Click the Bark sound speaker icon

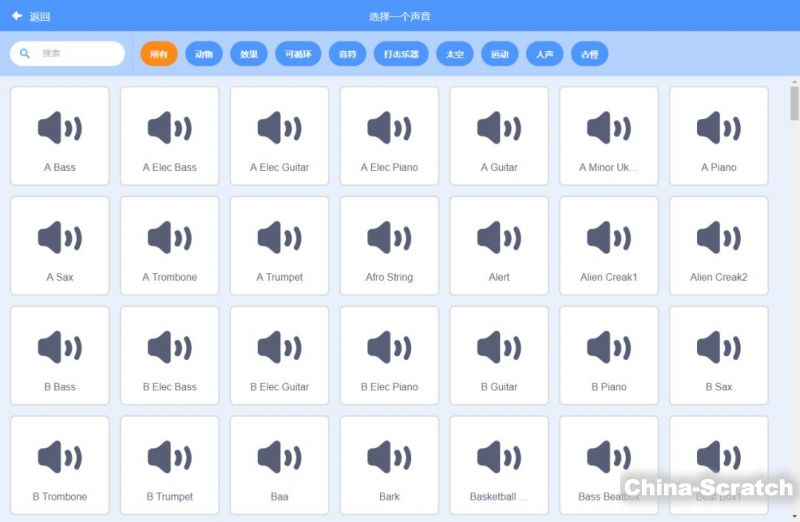pyautogui.click(x=389, y=458)
